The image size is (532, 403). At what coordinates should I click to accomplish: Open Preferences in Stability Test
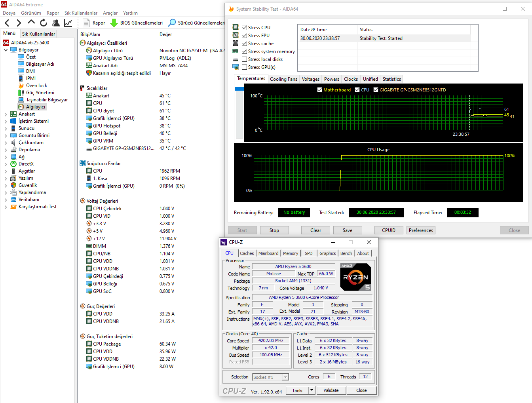click(421, 230)
